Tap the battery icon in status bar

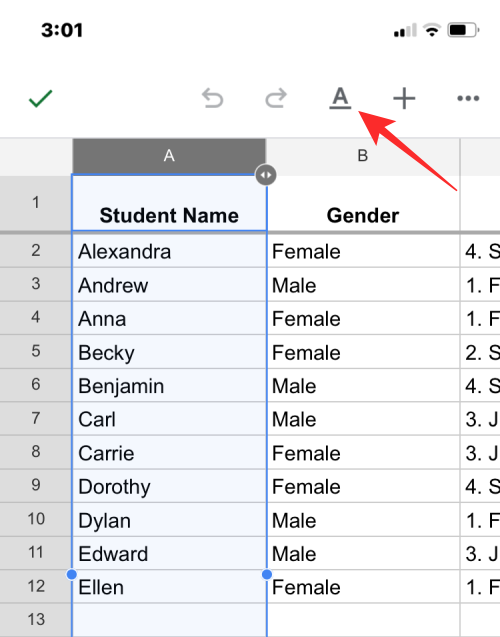[463, 30]
